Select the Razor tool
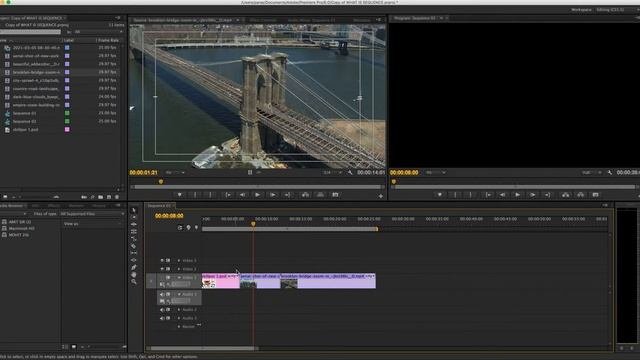 134,246
